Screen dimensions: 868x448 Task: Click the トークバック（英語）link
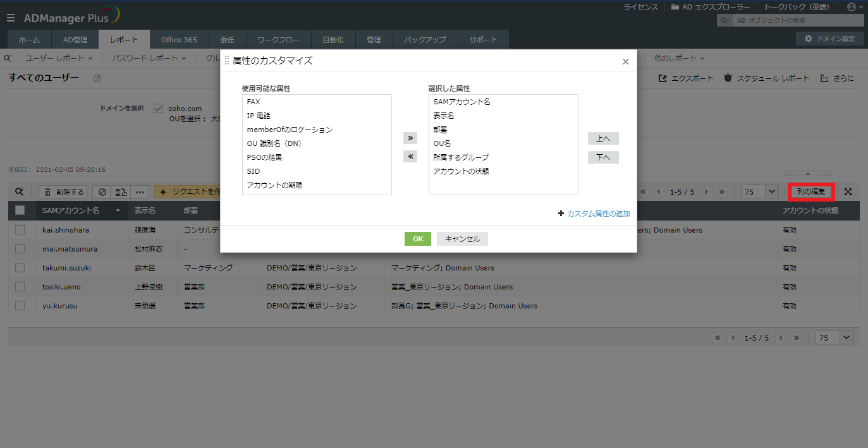tap(797, 7)
